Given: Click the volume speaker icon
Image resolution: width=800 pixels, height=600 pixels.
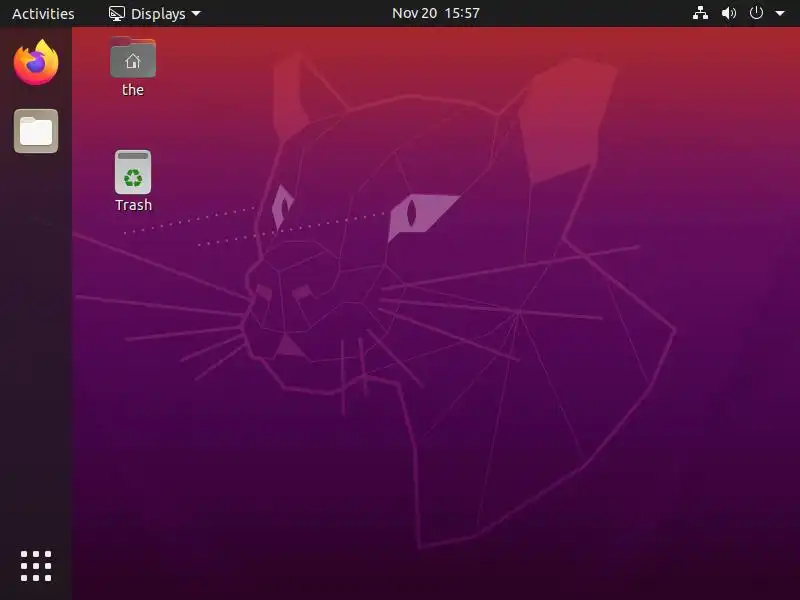Looking at the screenshot, I should click(x=729, y=13).
